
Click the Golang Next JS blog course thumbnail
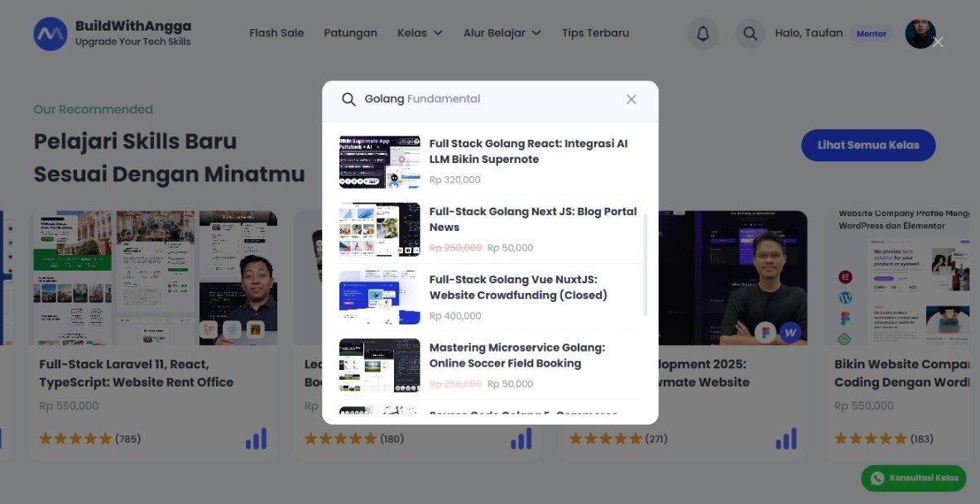[x=379, y=229]
